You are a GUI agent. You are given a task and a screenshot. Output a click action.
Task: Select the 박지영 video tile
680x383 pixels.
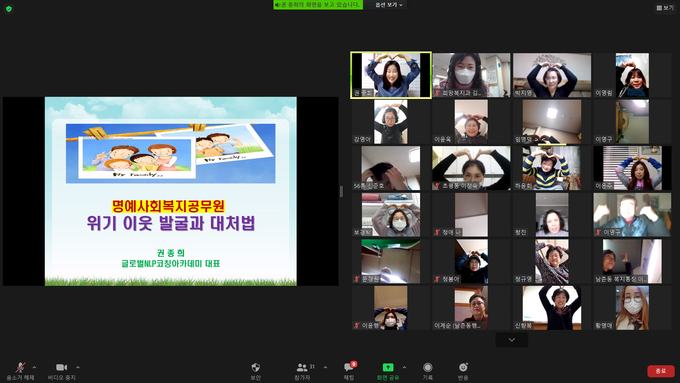tap(552, 75)
